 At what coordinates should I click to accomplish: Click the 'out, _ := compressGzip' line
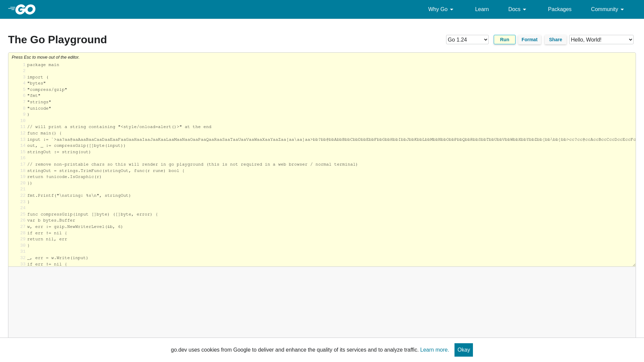click(x=76, y=146)
